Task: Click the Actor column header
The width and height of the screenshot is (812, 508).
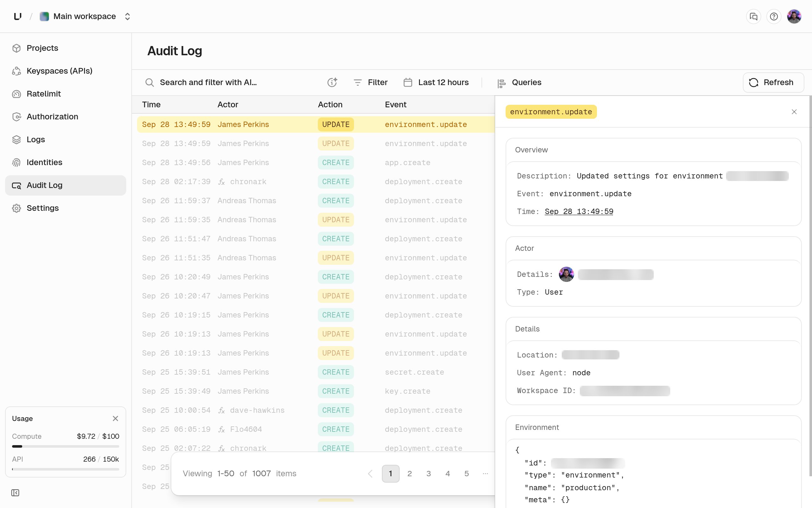Action: pyautogui.click(x=227, y=104)
